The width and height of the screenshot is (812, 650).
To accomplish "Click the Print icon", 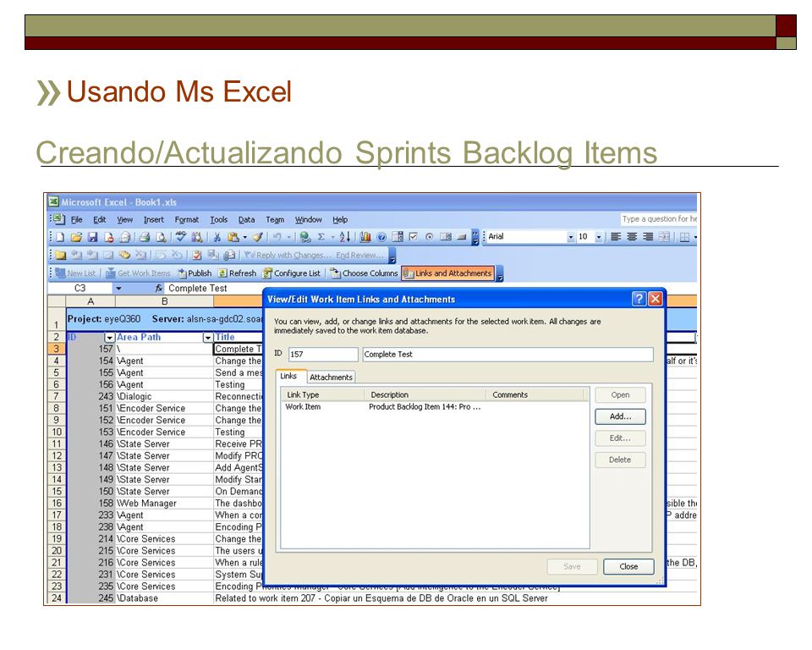I will (145, 237).
